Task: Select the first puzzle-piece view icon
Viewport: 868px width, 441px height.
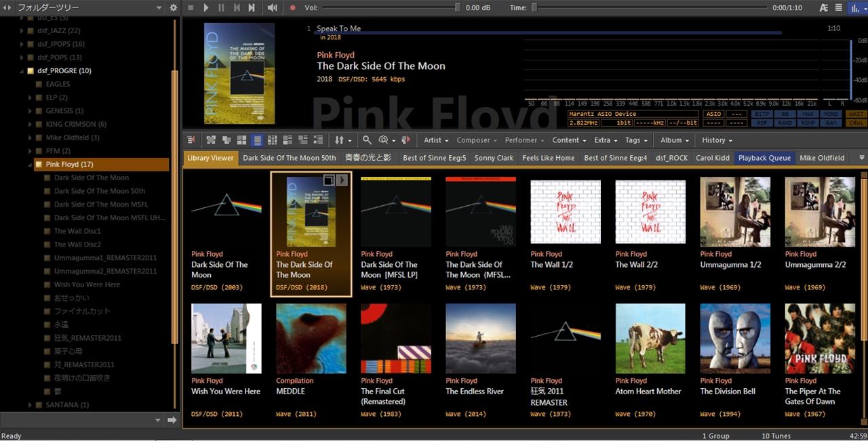Action: tap(211, 140)
